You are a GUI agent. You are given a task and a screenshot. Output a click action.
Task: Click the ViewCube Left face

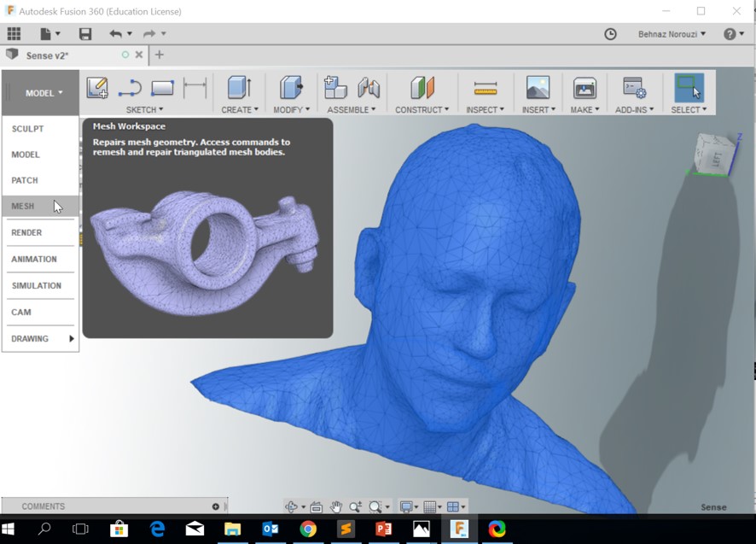click(717, 160)
